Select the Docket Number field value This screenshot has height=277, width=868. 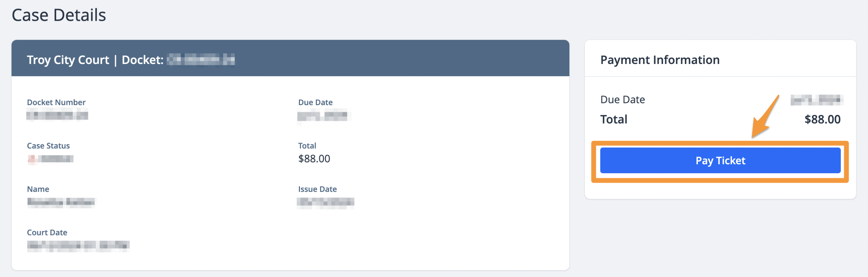(57, 115)
